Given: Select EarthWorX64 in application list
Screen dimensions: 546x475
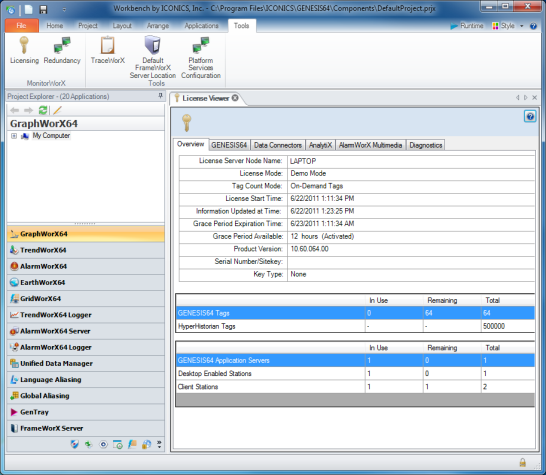Looking at the screenshot, I should (86, 282).
